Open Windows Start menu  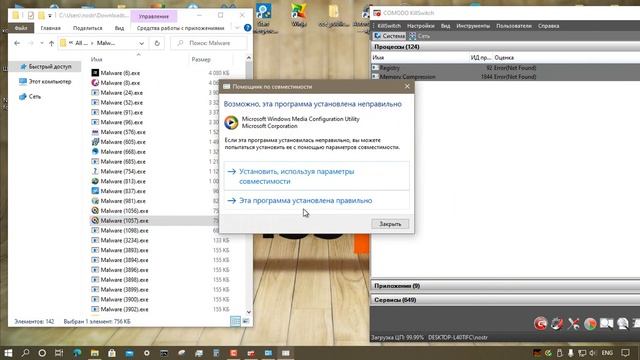(8, 353)
